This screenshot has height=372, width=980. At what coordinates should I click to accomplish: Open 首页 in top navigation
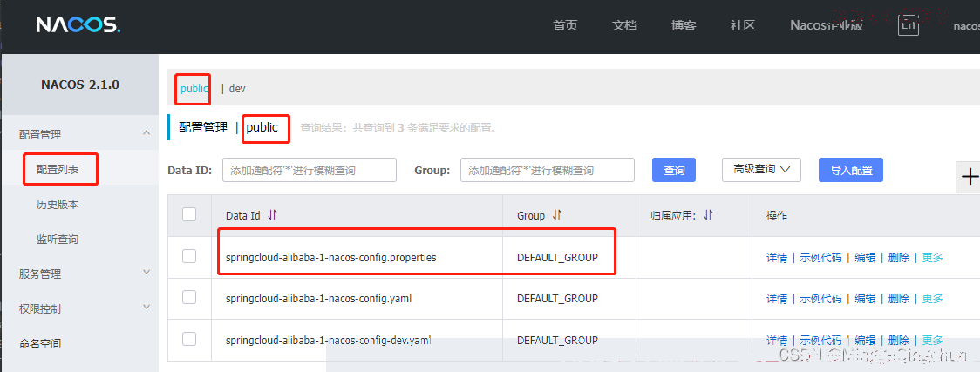tap(565, 25)
